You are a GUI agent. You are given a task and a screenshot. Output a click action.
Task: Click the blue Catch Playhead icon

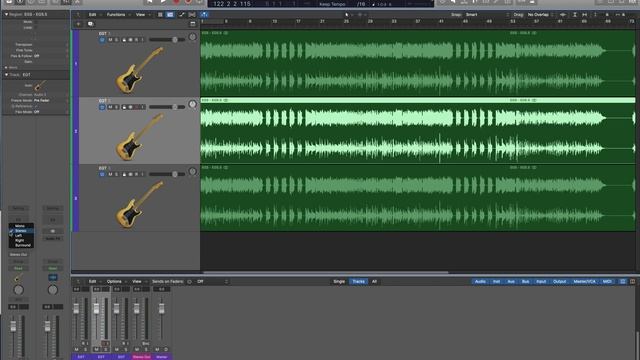[204, 15]
